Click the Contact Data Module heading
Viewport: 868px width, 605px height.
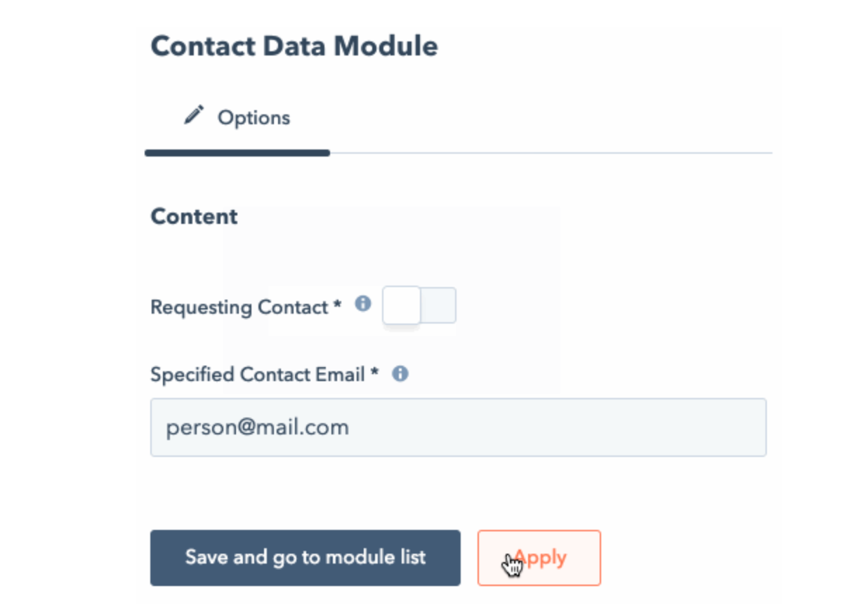(x=294, y=46)
